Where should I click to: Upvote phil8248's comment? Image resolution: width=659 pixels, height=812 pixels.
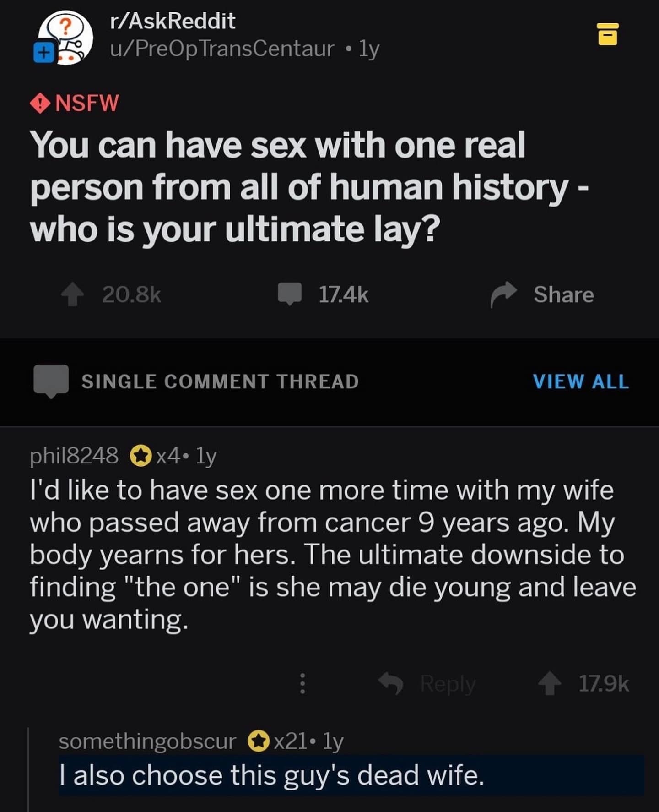click(549, 684)
